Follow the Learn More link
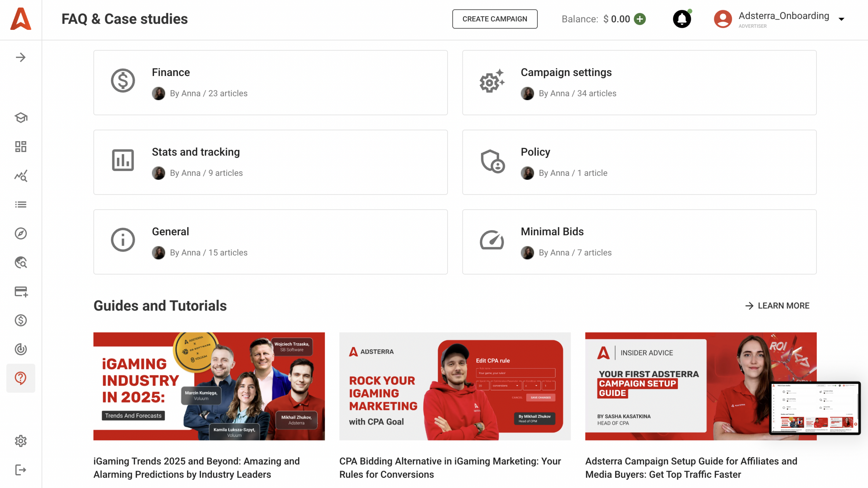 pyautogui.click(x=777, y=306)
